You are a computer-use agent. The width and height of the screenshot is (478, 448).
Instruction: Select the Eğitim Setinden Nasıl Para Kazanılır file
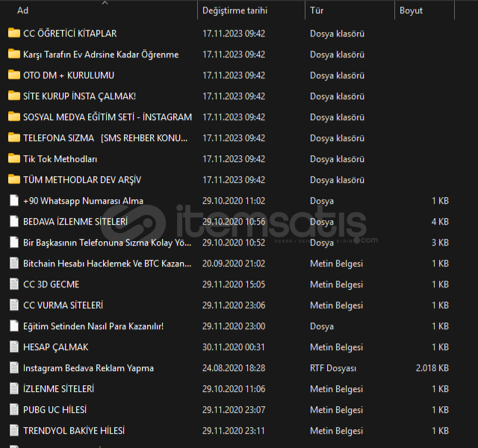(x=93, y=326)
